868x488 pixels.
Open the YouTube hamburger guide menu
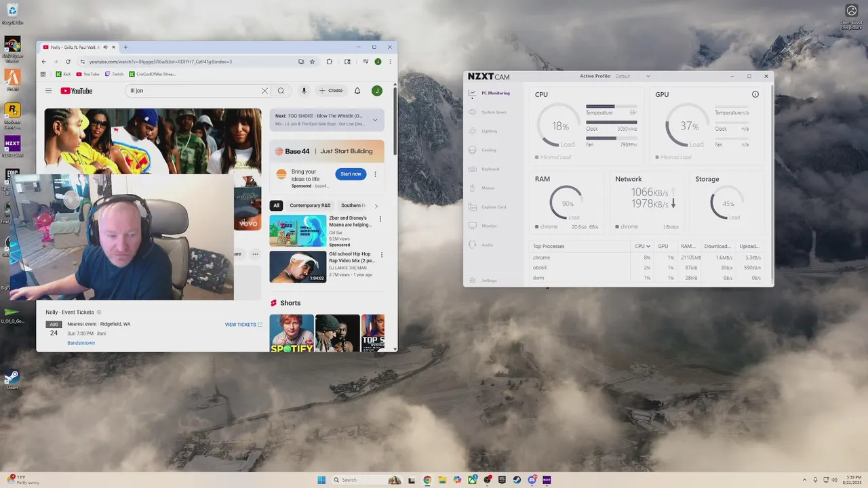point(48,91)
